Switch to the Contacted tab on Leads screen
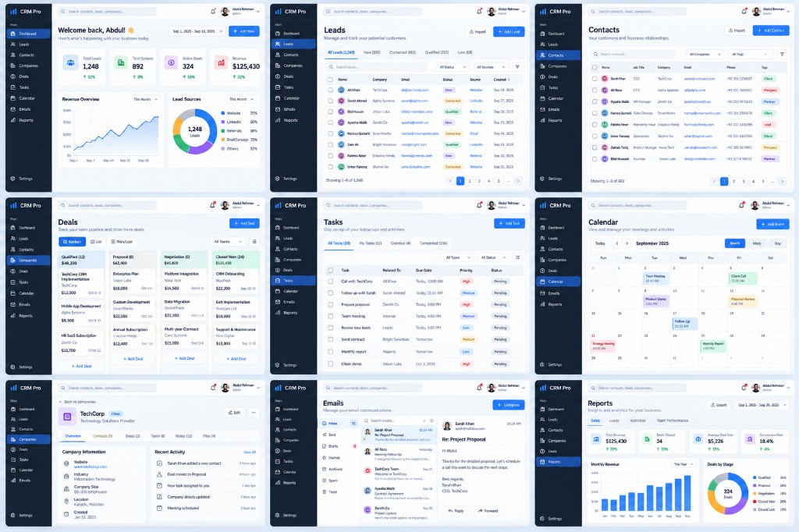The width and height of the screenshot is (799, 532). (x=403, y=52)
